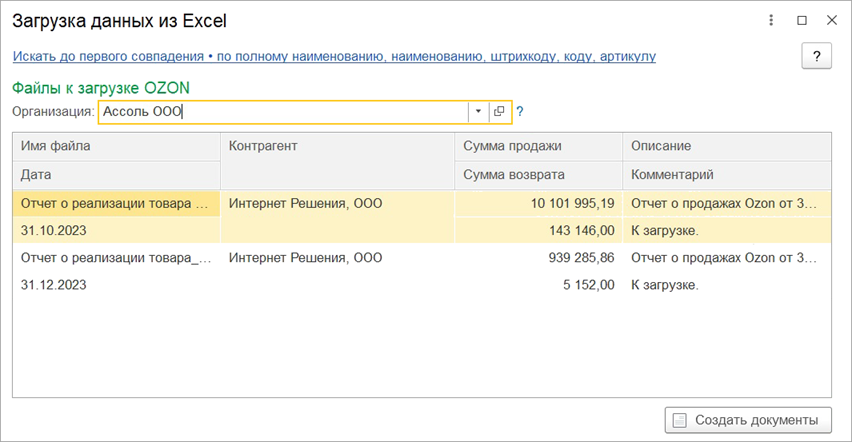Click the Описание column header

(x=726, y=146)
